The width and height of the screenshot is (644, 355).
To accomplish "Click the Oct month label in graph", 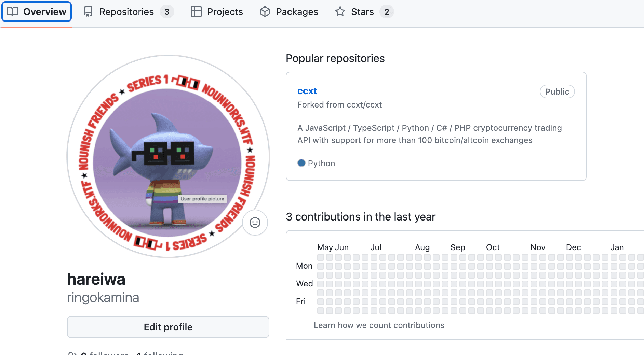I will click(493, 247).
